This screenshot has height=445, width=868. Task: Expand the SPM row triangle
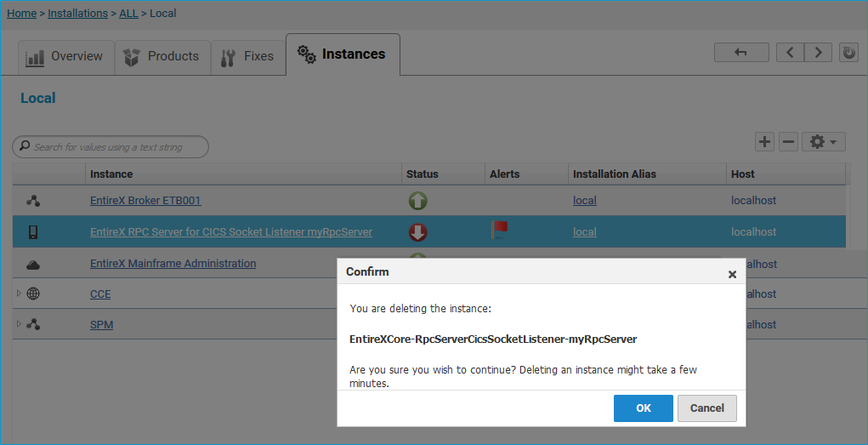coord(19,323)
